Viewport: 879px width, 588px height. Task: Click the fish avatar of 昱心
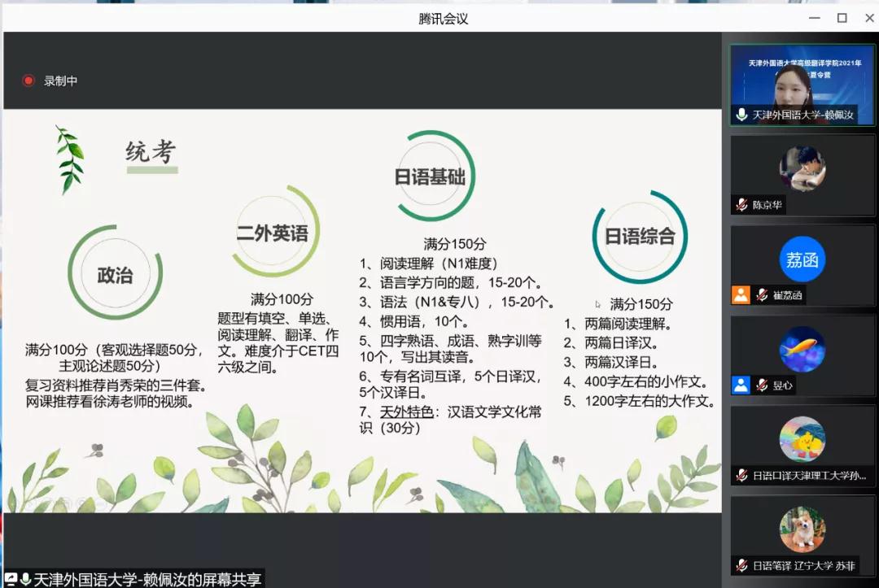click(x=802, y=349)
